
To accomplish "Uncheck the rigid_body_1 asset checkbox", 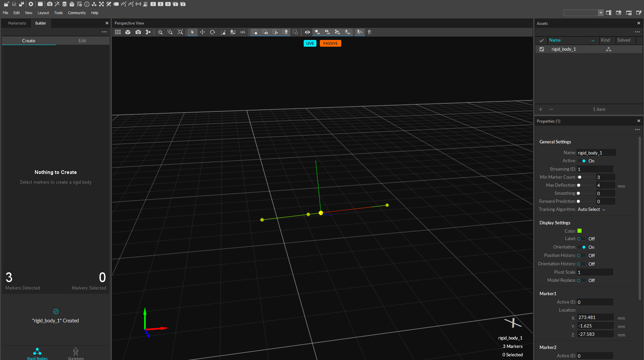I will [542, 49].
